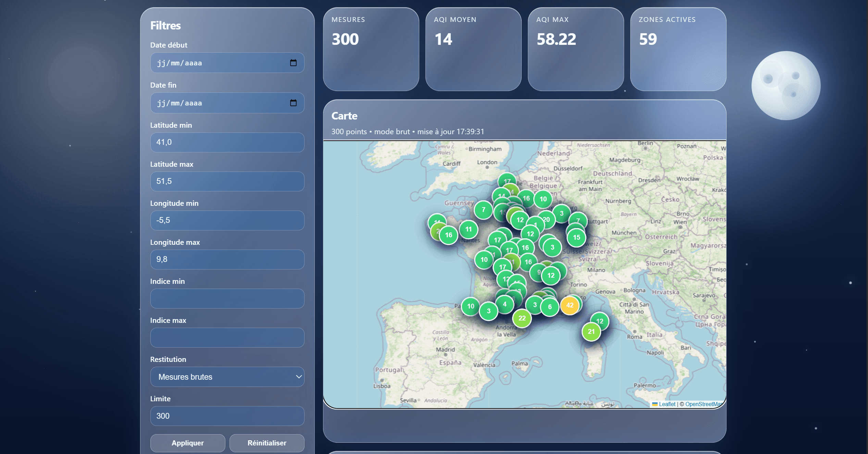868x454 pixels.
Task: Click the empty Indice max field
Action: click(227, 338)
